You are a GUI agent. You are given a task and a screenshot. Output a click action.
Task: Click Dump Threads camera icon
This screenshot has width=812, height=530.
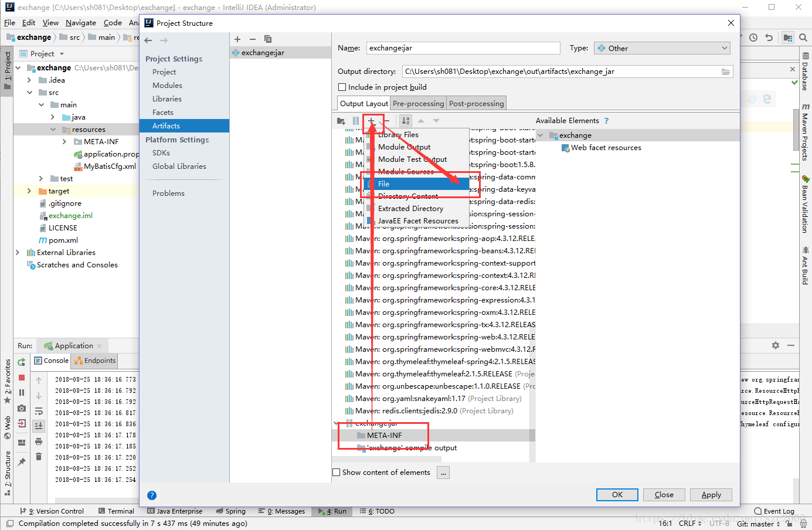(x=22, y=408)
